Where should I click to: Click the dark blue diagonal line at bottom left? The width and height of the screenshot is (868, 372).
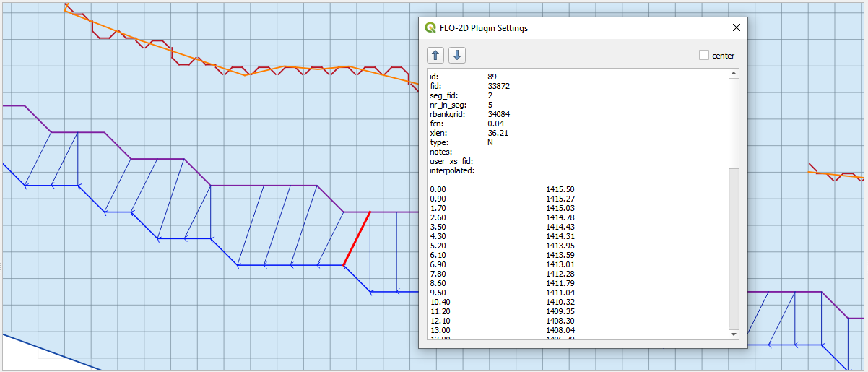pyautogui.click(x=51, y=352)
